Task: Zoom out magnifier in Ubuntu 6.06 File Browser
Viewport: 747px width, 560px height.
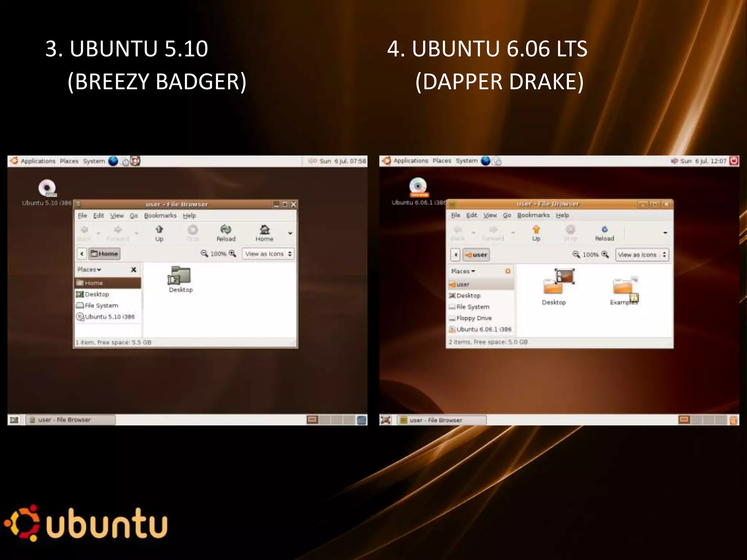Action: (x=576, y=254)
